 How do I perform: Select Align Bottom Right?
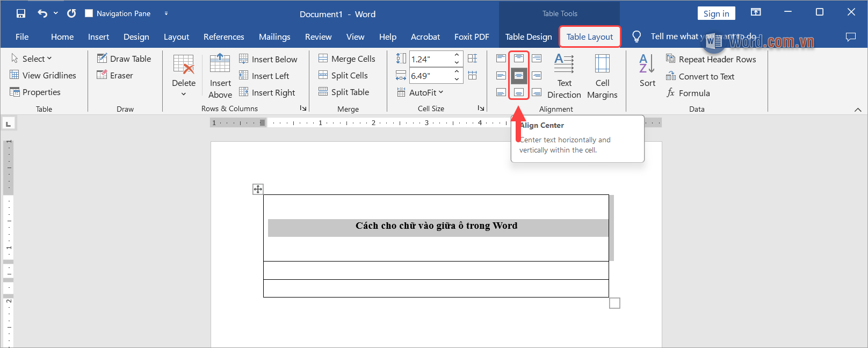pos(537,92)
